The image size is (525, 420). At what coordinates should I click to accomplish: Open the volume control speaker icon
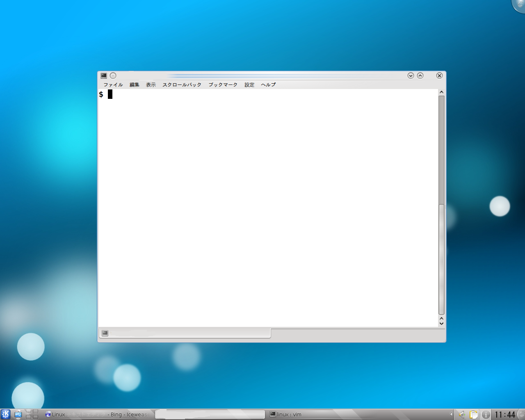coord(461,414)
